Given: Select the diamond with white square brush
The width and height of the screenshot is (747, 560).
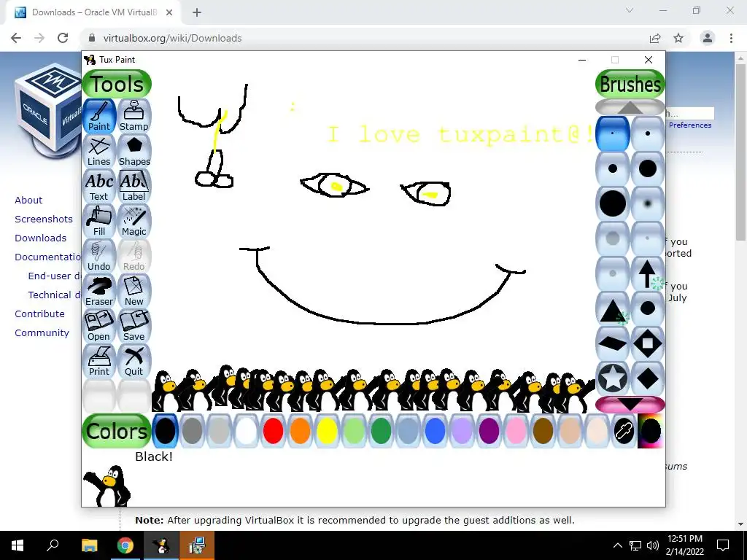Looking at the screenshot, I should click(648, 343).
